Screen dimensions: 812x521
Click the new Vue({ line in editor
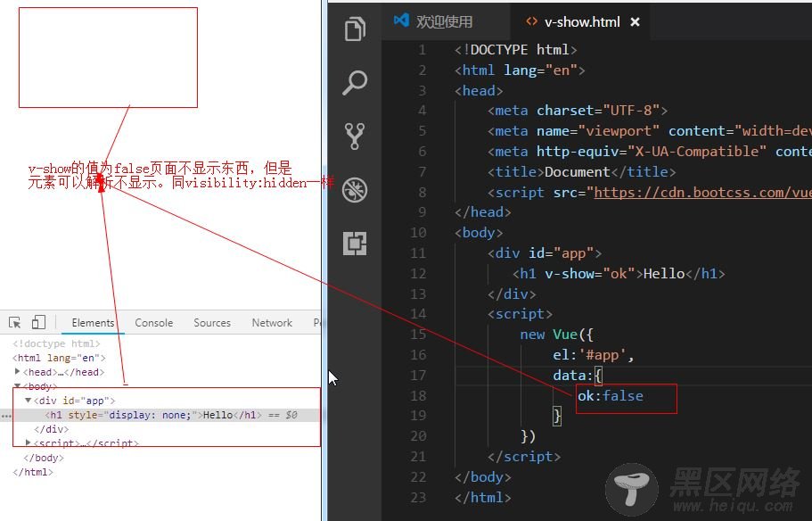557,335
